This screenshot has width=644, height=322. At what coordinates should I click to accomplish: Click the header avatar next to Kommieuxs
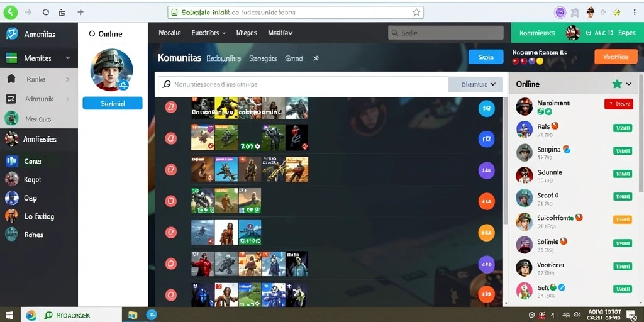[x=572, y=33]
